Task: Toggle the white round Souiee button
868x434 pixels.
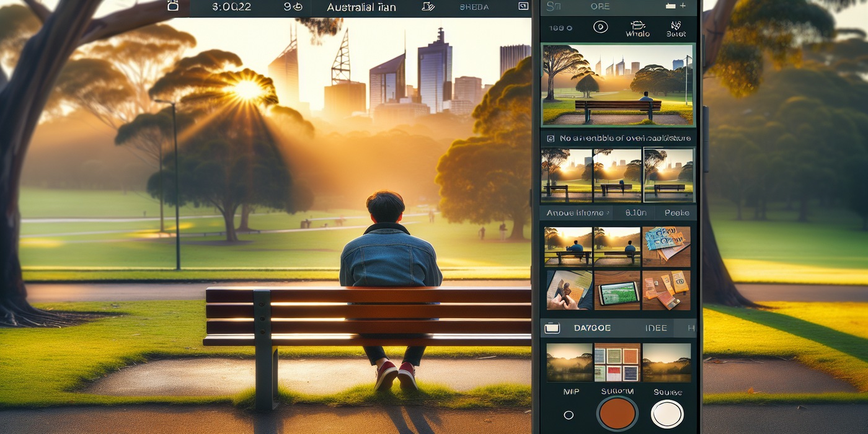Action: coord(667,414)
